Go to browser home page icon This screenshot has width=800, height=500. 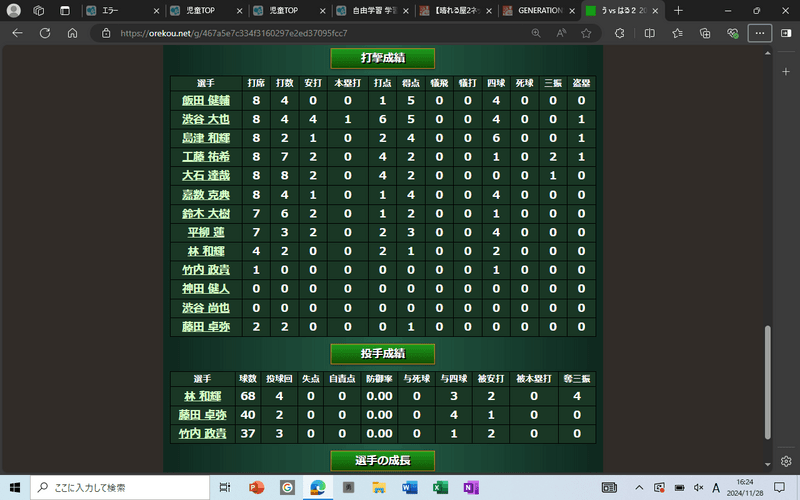pos(72,32)
